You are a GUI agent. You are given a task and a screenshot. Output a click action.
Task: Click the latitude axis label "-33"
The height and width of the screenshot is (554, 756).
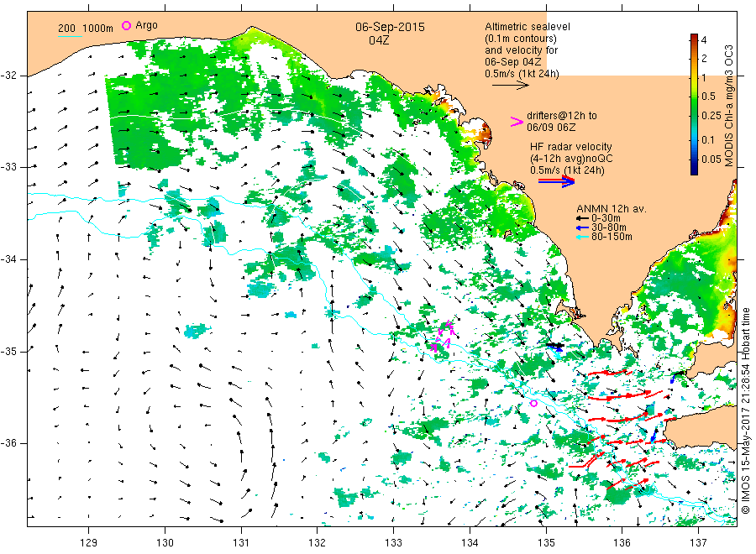[x=8, y=167]
